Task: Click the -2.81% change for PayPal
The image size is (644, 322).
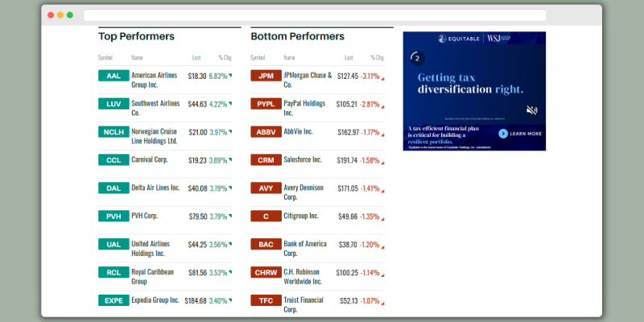Action: click(369, 105)
